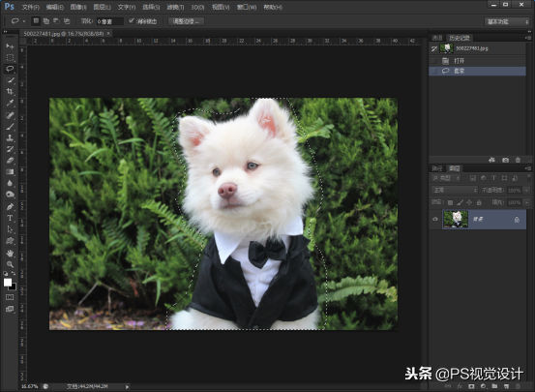Close the 500227481.jpg document tab
The image size is (535, 392).
click(108, 34)
